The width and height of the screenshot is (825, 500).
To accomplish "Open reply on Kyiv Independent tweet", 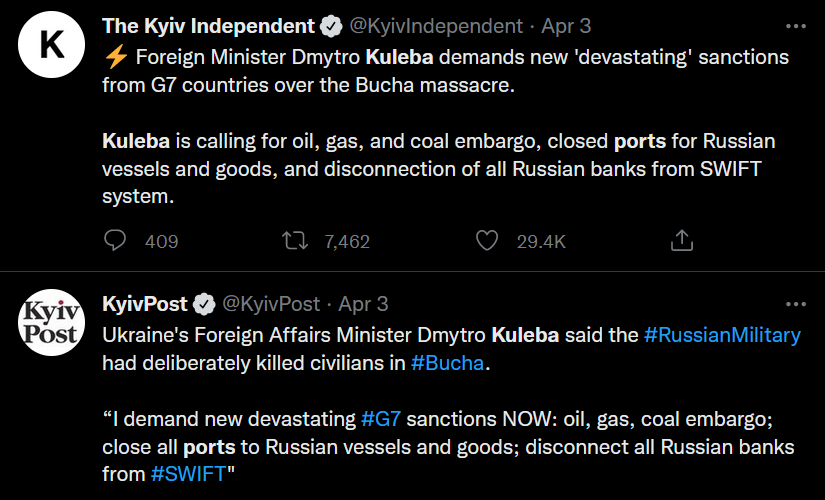I will coord(115,241).
